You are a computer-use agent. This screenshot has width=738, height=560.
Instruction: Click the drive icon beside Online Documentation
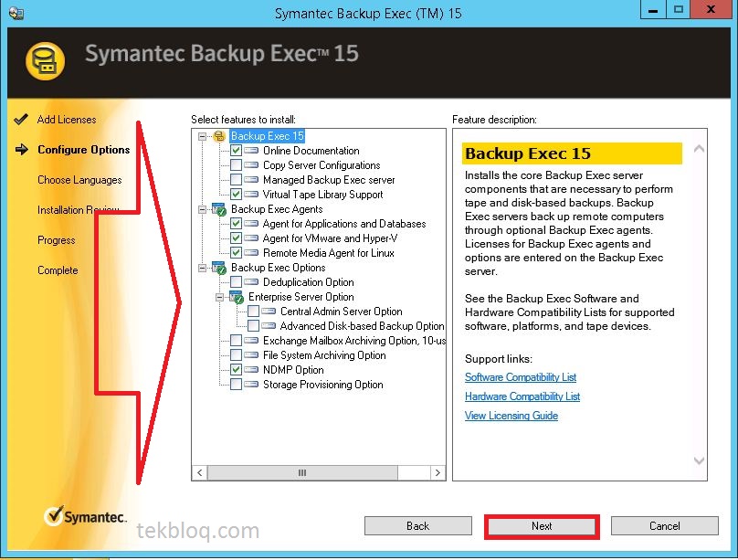tap(251, 151)
